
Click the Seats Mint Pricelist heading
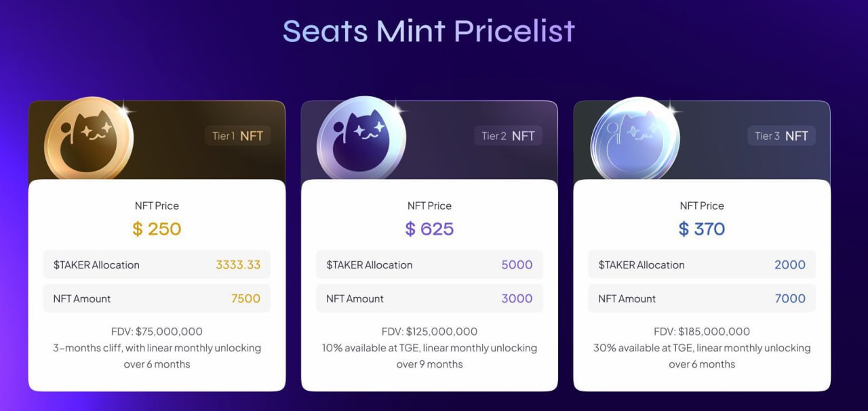[x=429, y=31]
